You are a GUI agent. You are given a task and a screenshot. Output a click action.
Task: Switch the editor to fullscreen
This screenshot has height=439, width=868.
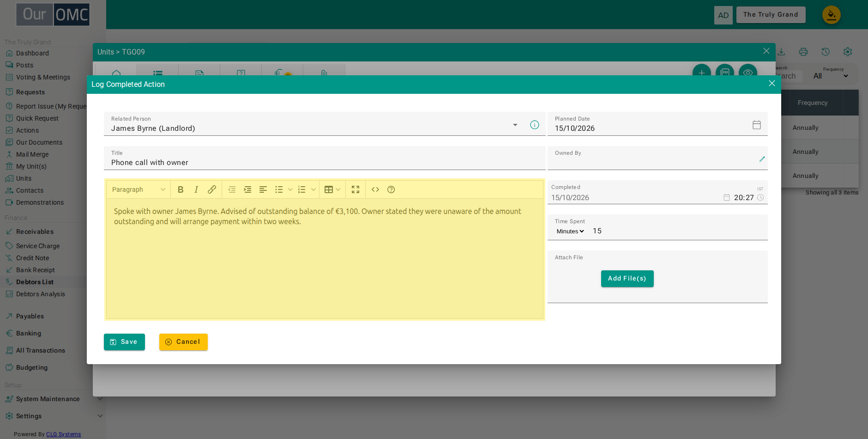[356, 189]
